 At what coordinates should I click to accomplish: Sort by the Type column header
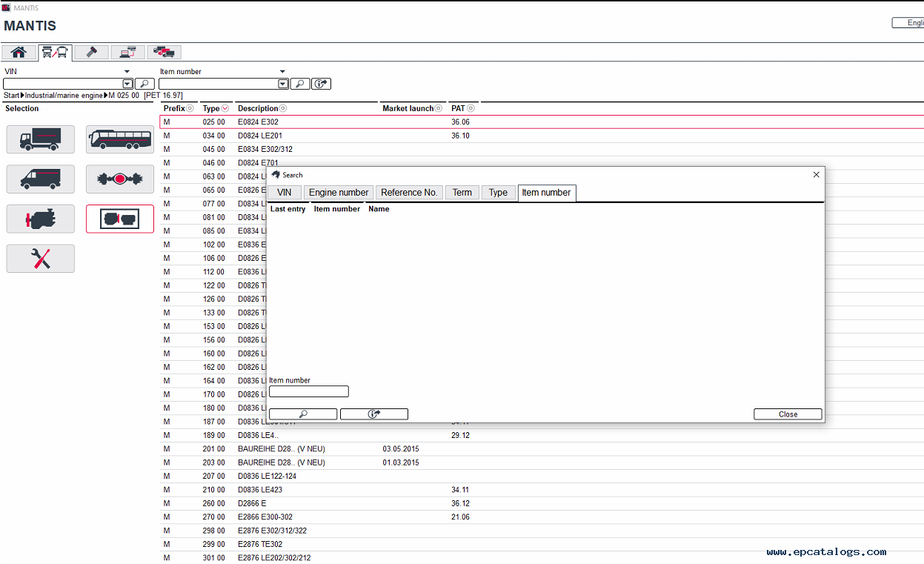(211, 109)
